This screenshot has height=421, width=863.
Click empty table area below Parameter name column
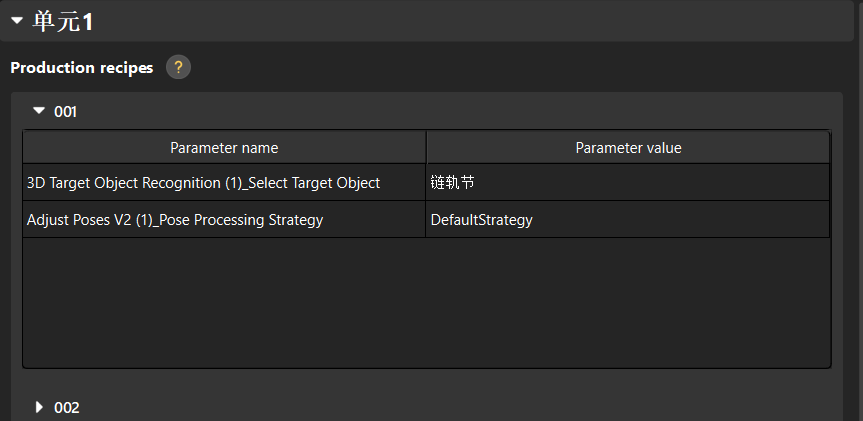(224, 300)
